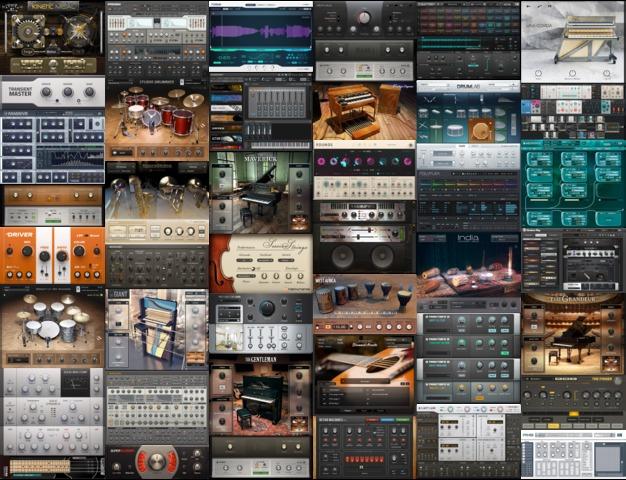
Task: Click the acoustic guitar soundhole image
Action: 382,363
